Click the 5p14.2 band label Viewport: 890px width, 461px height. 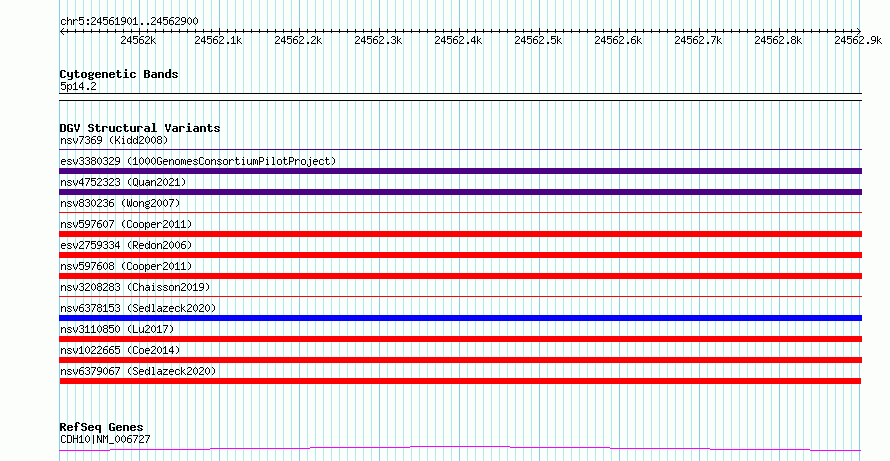pos(78,86)
